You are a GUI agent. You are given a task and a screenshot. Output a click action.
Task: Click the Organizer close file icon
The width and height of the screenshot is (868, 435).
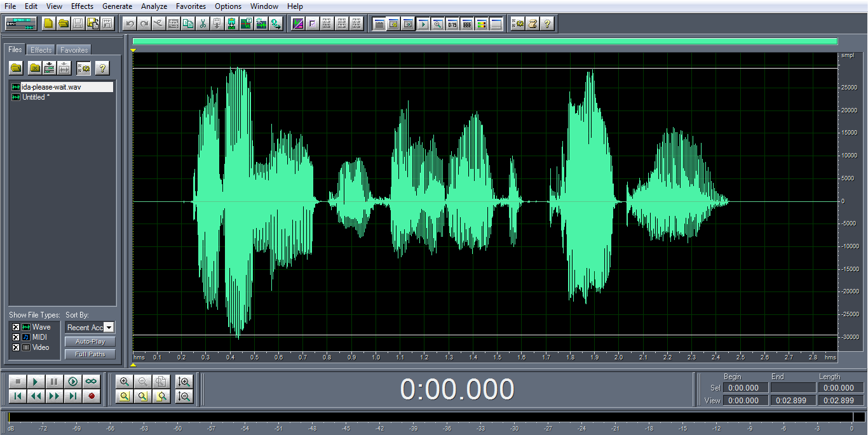(x=35, y=68)
